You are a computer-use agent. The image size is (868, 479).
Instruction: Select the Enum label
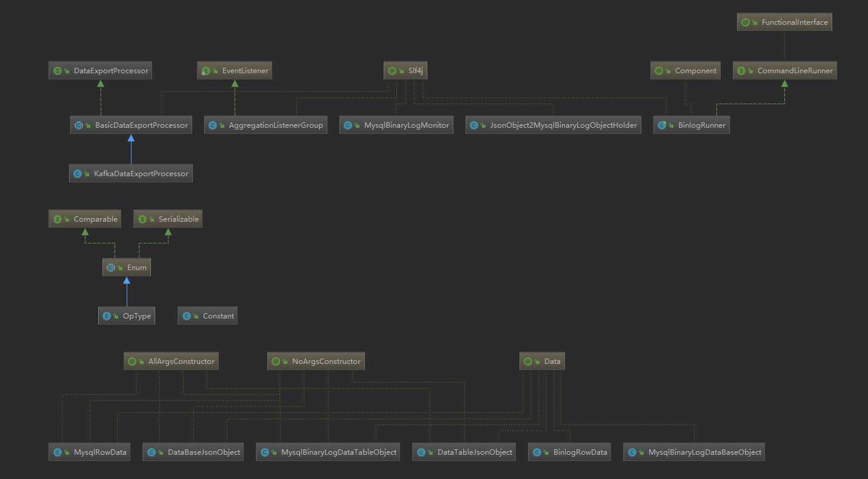pyautogui.click(x=137, y=268)
